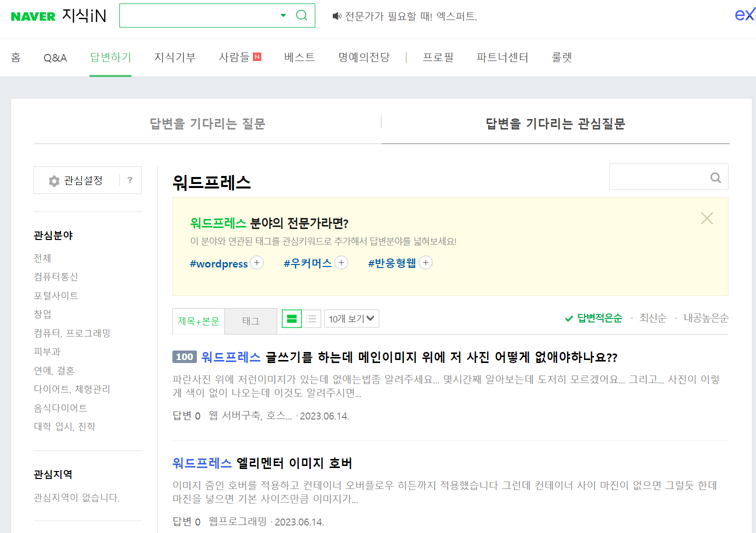Click 답변 0 under the 엘리멘터 question
The width and height of the screenshot is (756, 533).
[186, 521]
